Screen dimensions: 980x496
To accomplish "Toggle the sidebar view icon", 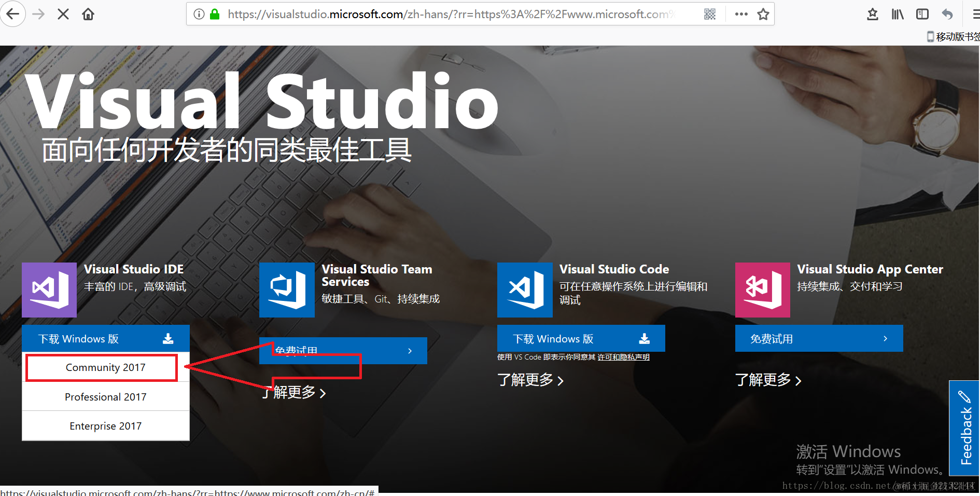I will [x=922, y=14].
